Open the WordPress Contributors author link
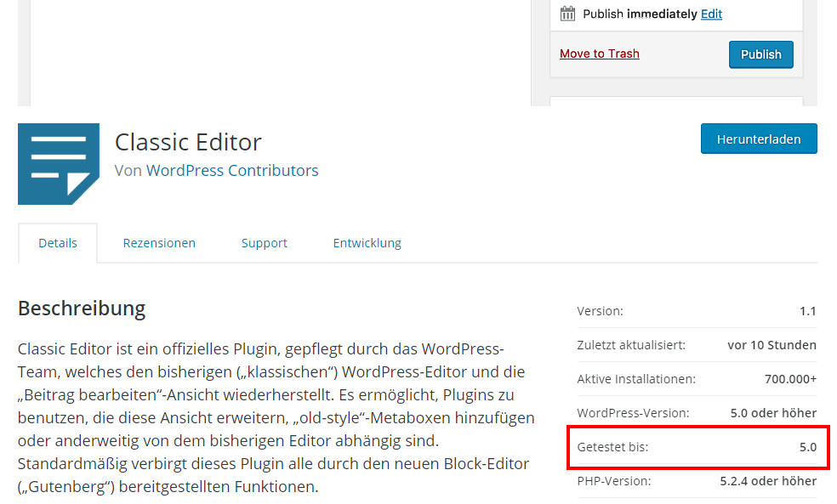 [232, 170]
